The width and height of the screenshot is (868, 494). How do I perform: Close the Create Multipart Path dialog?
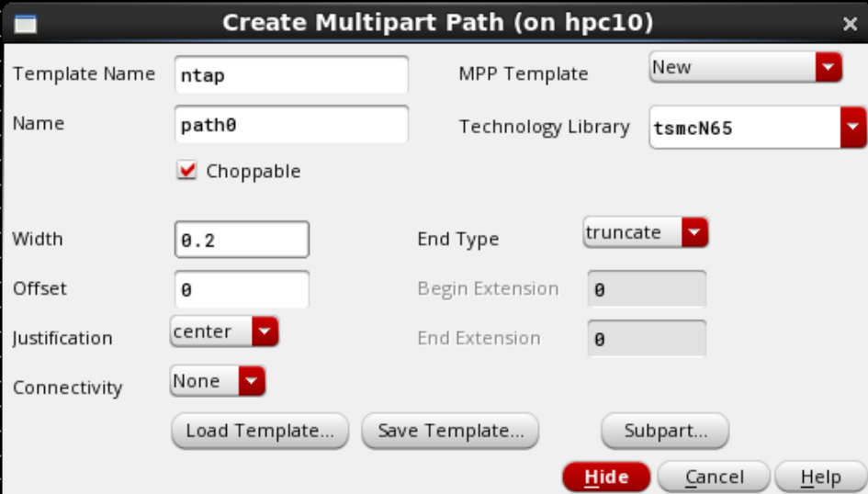[x=850, y=23]
